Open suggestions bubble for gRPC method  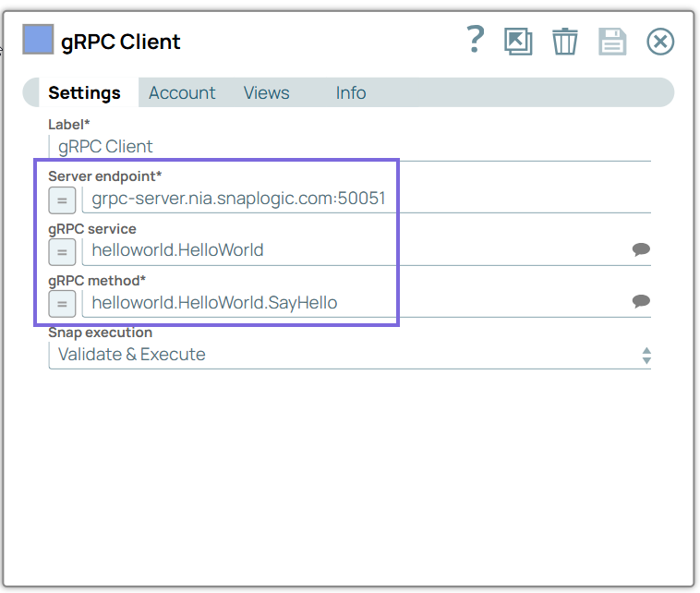tap(641, 301)
